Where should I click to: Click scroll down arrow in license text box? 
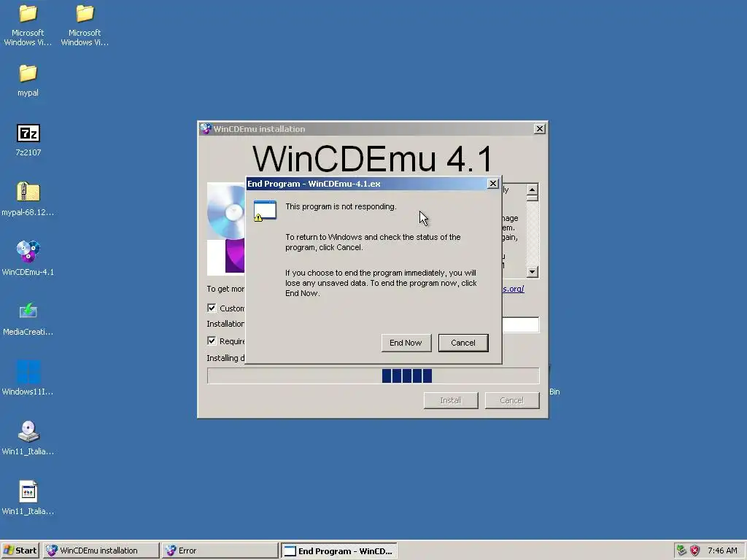[x=532, y=272]
